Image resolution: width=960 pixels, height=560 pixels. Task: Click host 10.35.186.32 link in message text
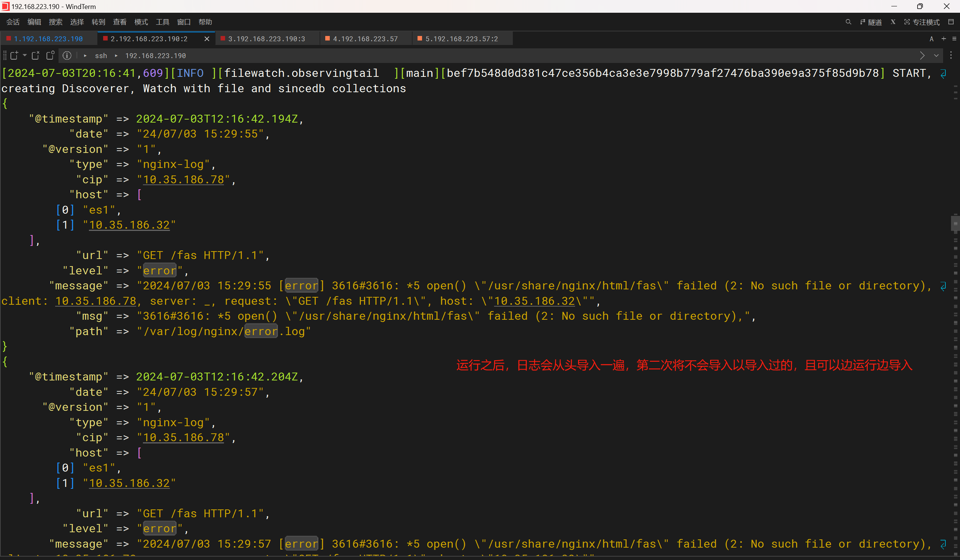tap(535, 301)
